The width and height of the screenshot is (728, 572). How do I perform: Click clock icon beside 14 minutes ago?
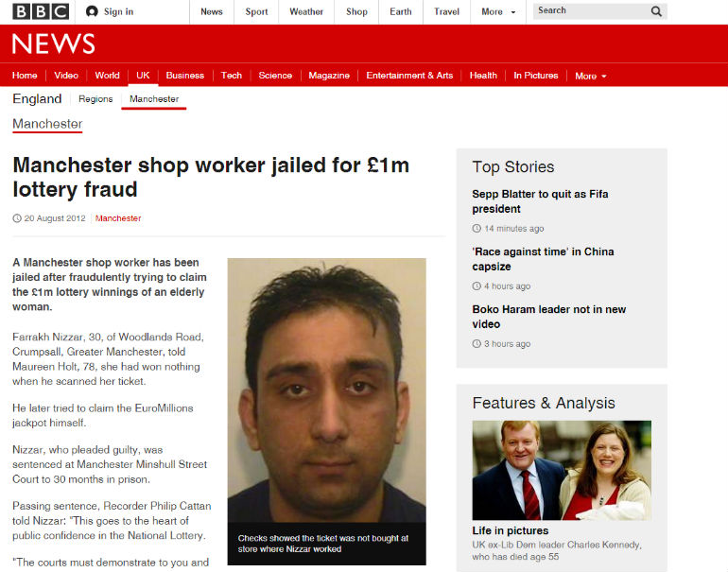477,229
